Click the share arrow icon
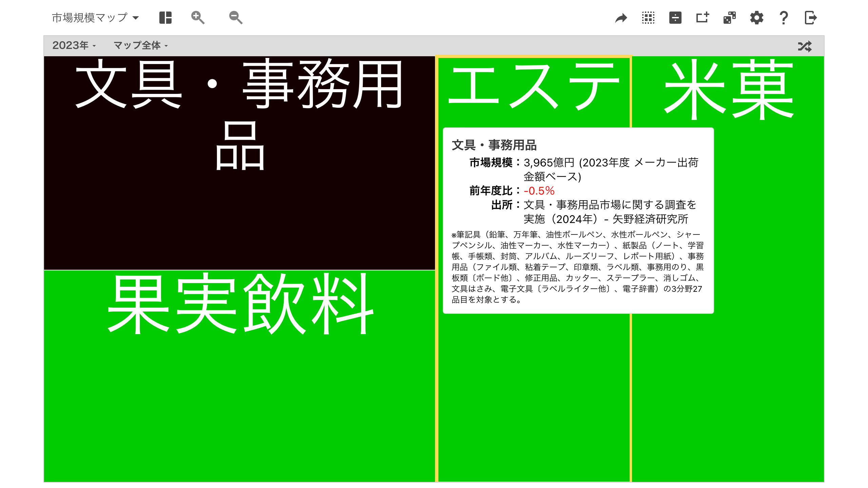 coord(621,18)
